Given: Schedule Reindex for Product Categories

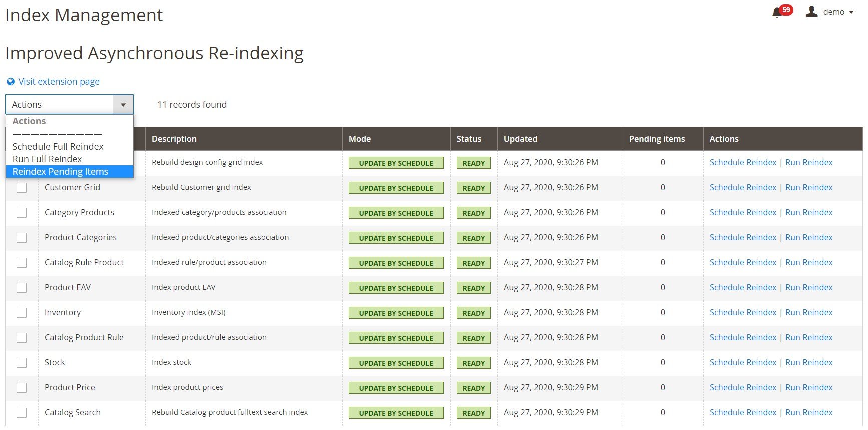Looking at the screenshot, I should (x=743, y=237).
